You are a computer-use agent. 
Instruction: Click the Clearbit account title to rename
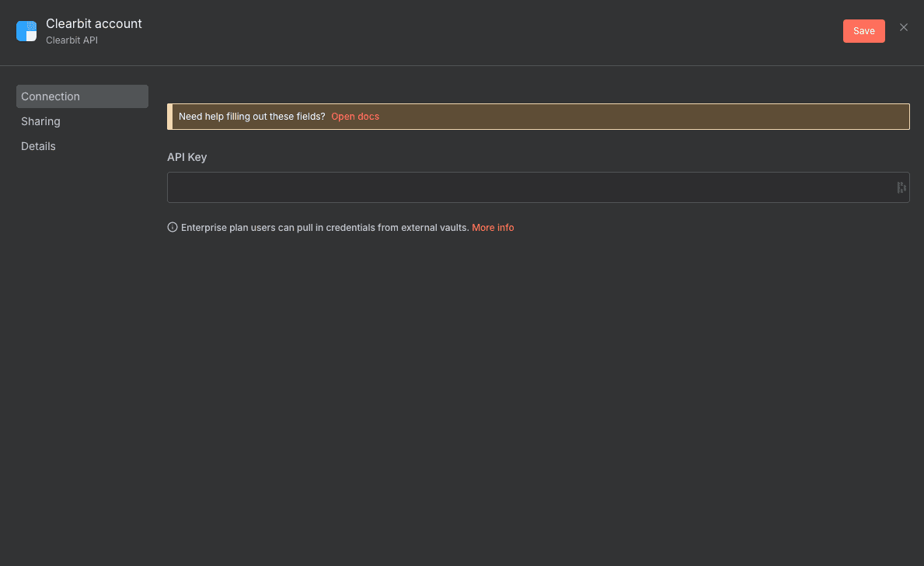(x=94, y=24)
